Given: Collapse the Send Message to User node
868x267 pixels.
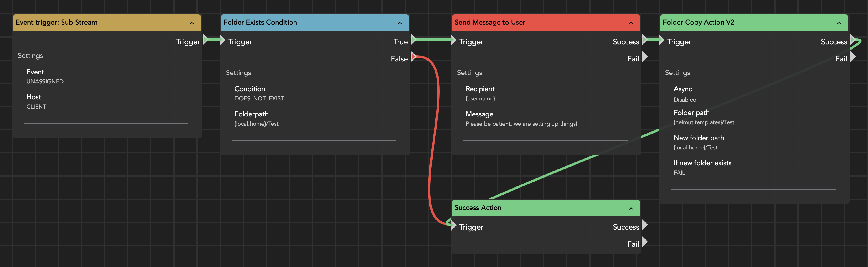Looking at the screenshot, I should (631, 23).
